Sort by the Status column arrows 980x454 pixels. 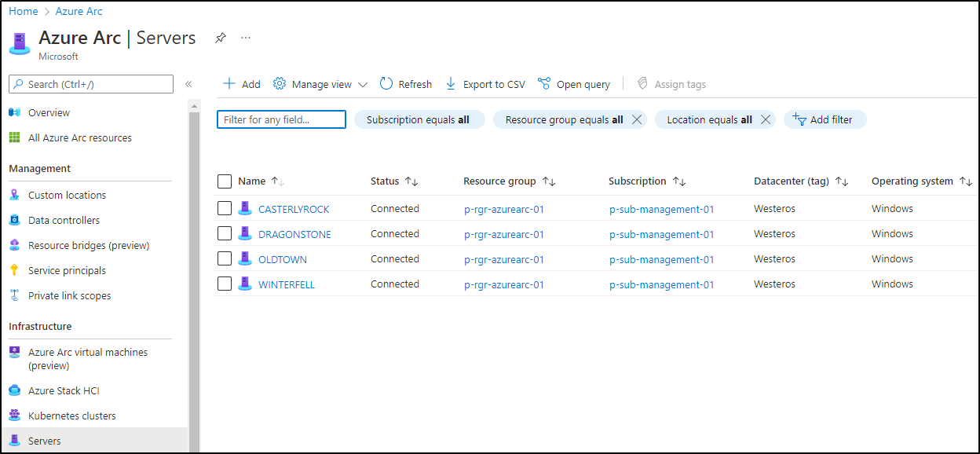pos(411,181)
